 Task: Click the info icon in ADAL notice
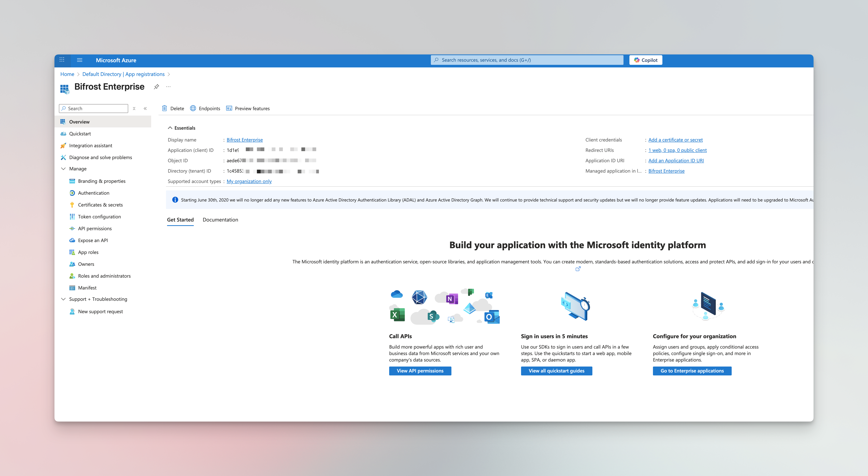coord(175,200)
